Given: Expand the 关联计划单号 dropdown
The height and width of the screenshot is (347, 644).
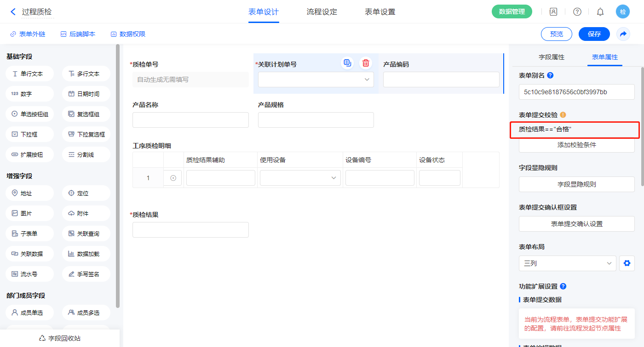Looking at the screenshot, I should (x=316, y=80).
